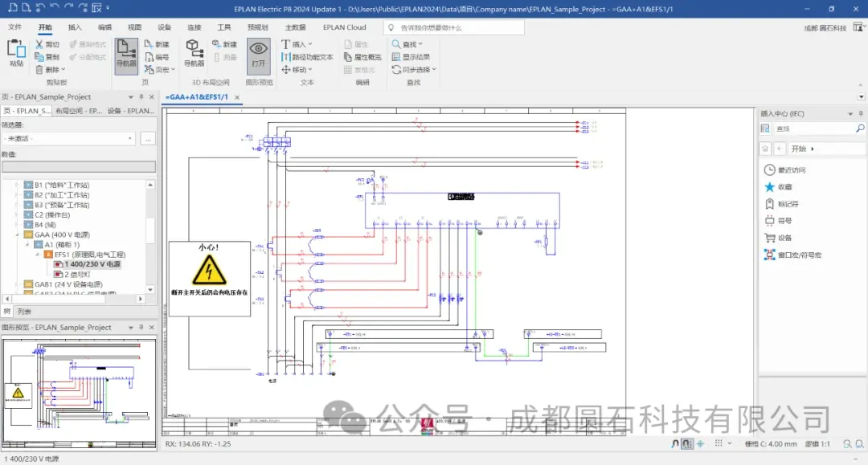
Task: Open the 筛选器 未激活 combo box
Action: [68, 139]
